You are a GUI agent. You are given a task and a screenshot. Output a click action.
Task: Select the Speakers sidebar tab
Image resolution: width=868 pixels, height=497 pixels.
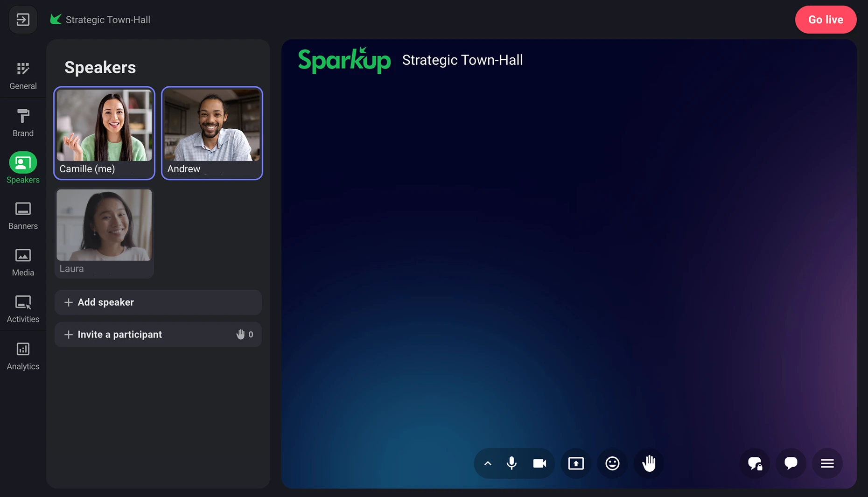click(23, 168)
